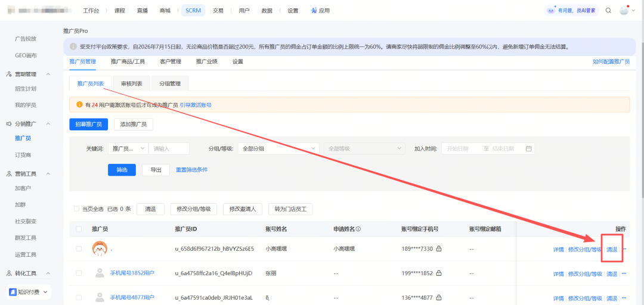Click the blue 筛选 button
The height and width of the screenshot is (305, 644).
122,170
